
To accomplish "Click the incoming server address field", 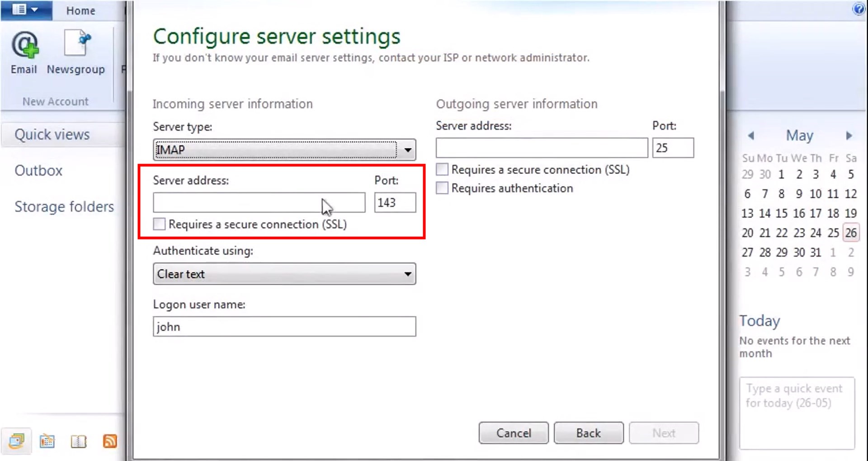I will [259, 202].
